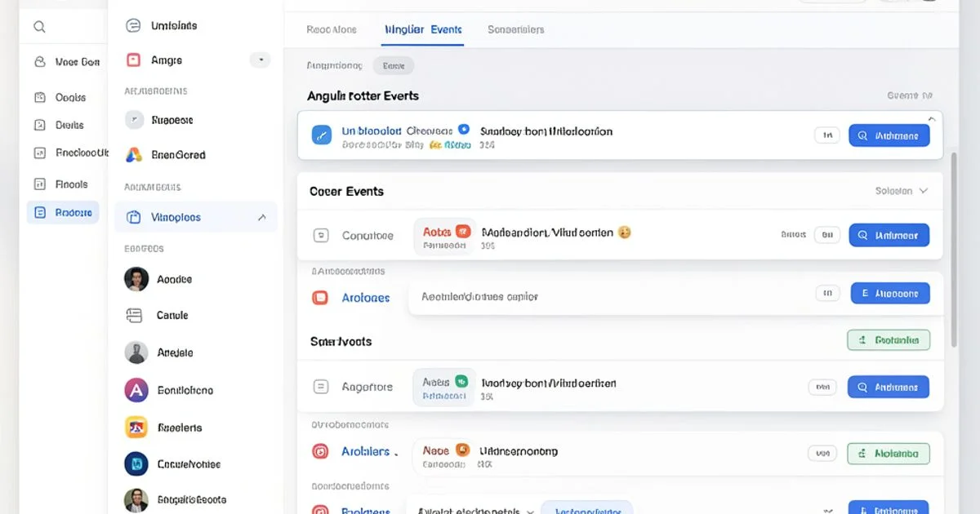The height and width of the screenshot is (514, 980).
Task: Switch to the Sonserialers tab
Action: tap(515, 29)
